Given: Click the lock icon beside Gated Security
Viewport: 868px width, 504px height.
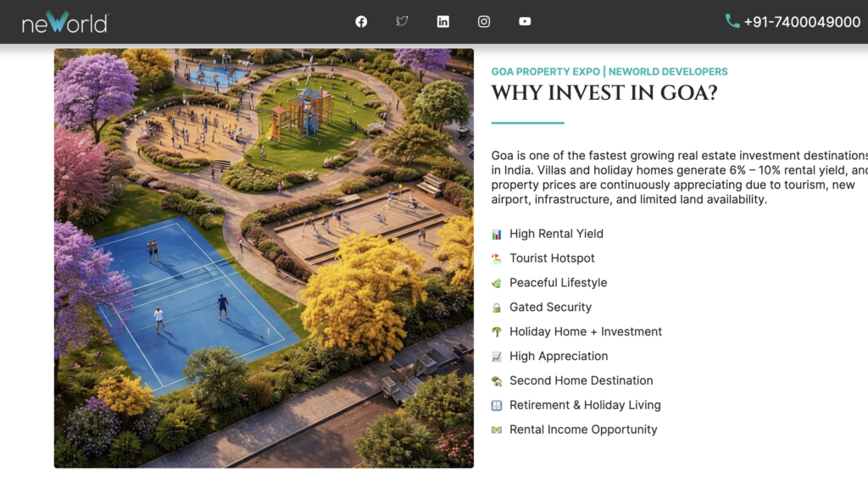Looking at the screenshot, I should pyautogui.click(x=497, y=307).
